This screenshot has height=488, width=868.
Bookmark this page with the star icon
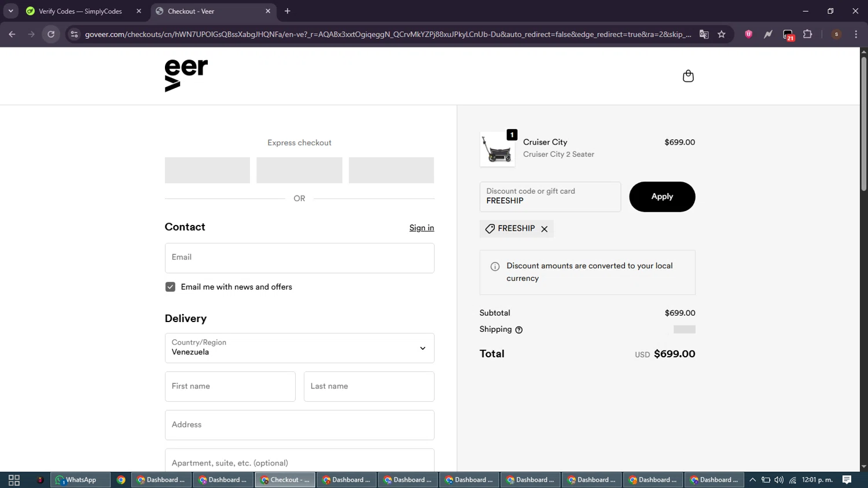(x=722, y=34)
